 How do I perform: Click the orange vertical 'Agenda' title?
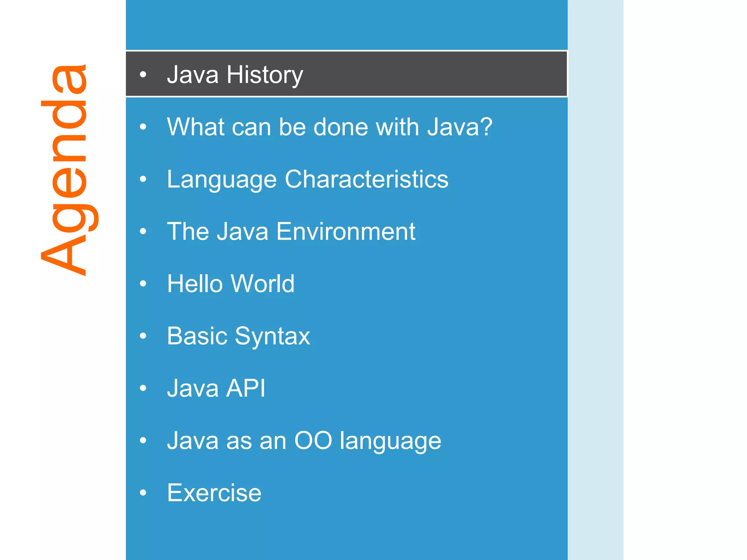69,170
